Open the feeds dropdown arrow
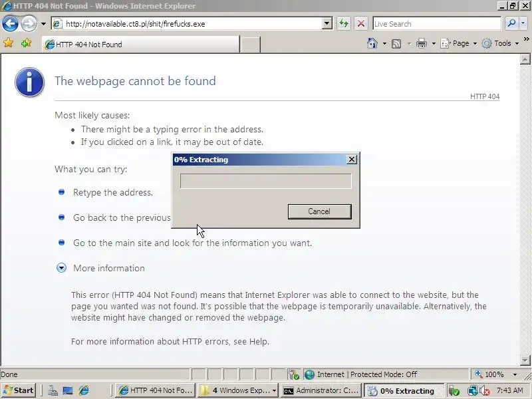The height and width of the screenshot is (399, 532). 409,43
